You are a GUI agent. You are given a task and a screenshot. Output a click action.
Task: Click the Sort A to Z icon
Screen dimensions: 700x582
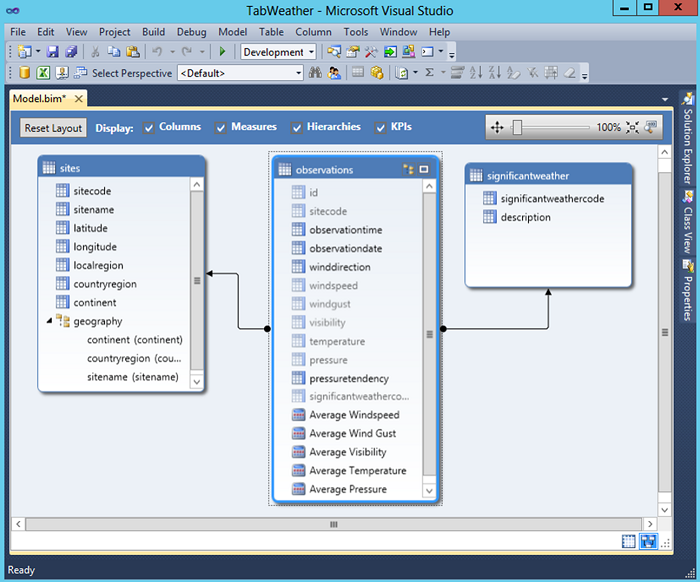tap(476, 72)
